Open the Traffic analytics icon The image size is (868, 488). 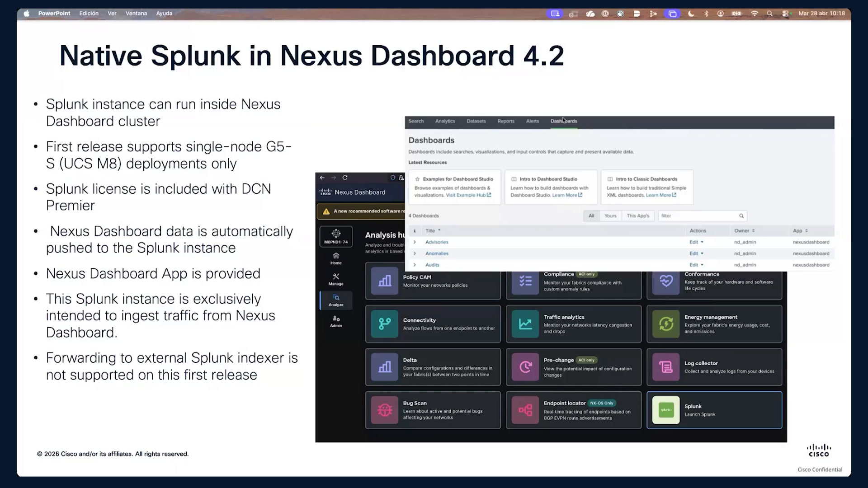point(525,324)
